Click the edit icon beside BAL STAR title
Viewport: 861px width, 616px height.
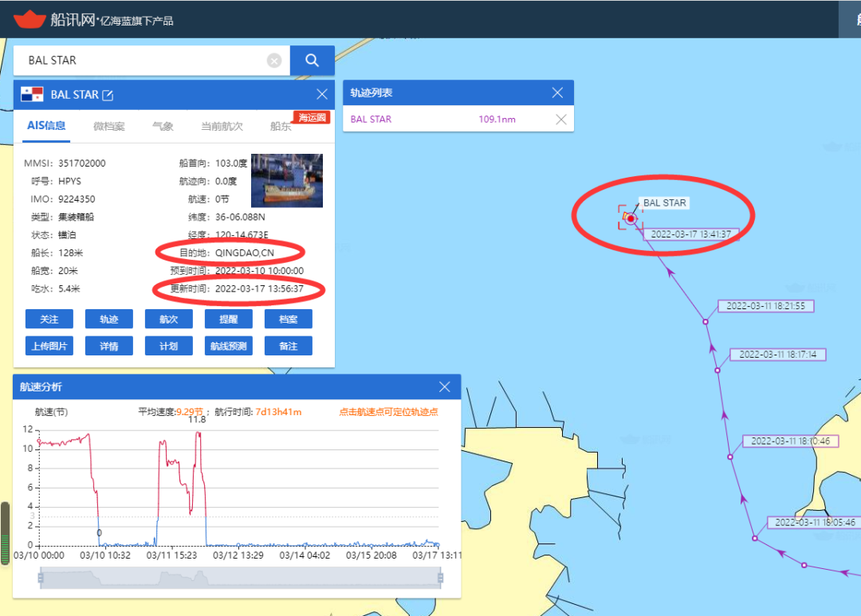click(x=108, y=95)
